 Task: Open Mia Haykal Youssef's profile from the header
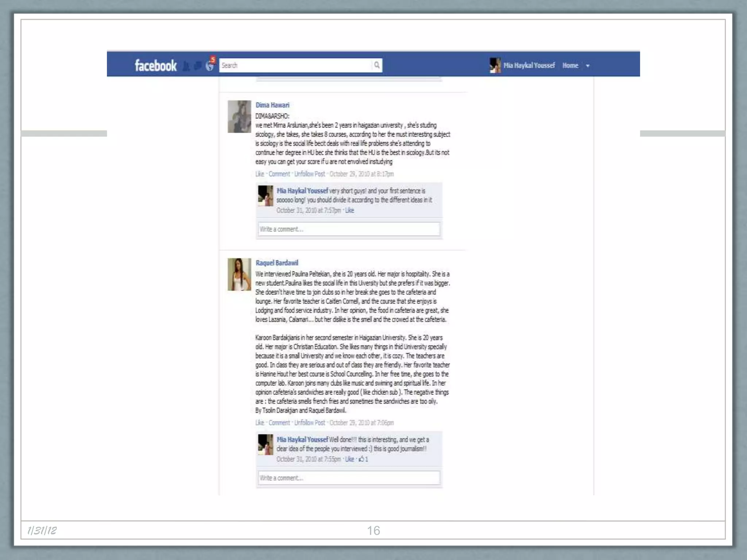pos(529,66)
